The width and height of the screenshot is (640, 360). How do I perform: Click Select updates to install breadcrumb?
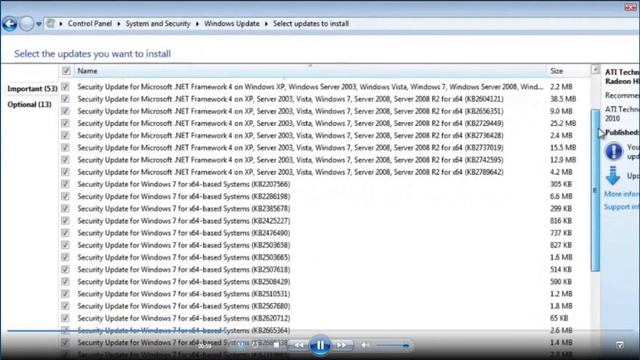click(x=311, y=24)
